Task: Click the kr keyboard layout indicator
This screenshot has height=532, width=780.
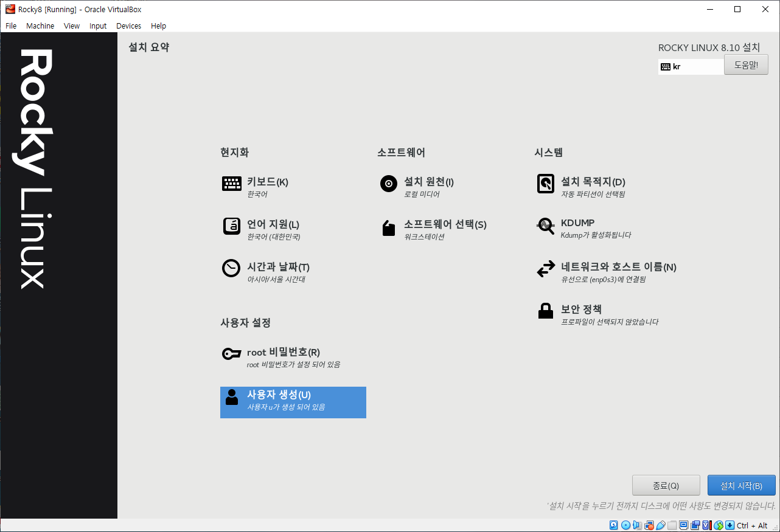Action: click(691, 67)
